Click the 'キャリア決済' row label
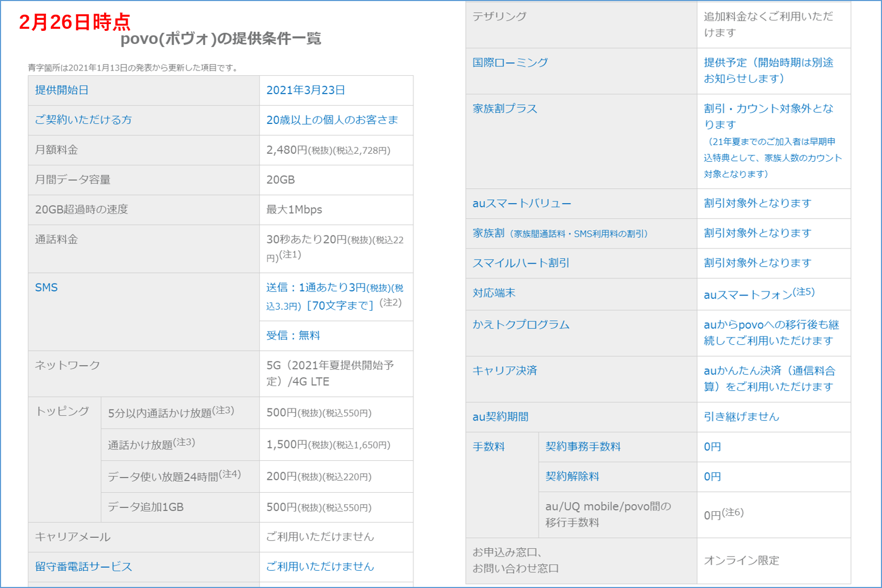 (505, 371)
